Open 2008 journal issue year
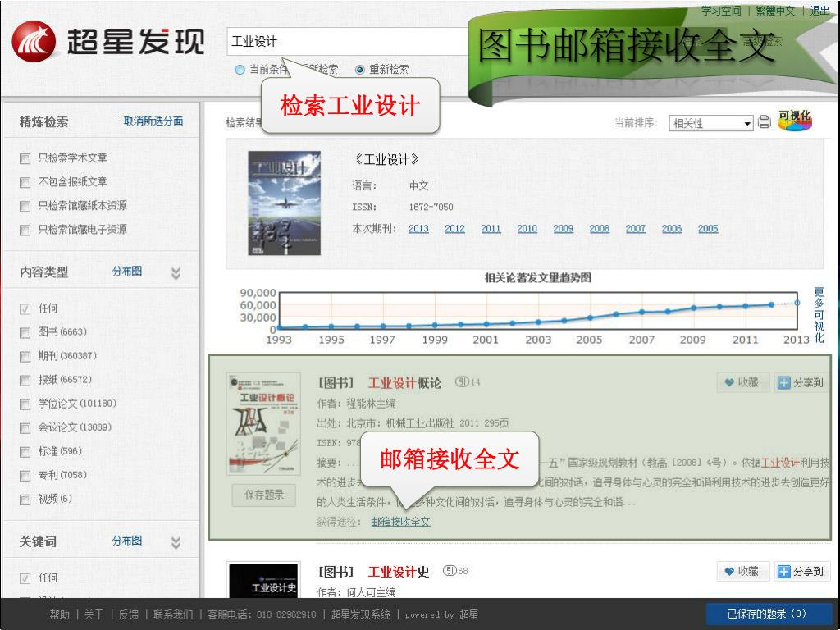The height and width of the screenshot is (630, 840). [600, 229]
